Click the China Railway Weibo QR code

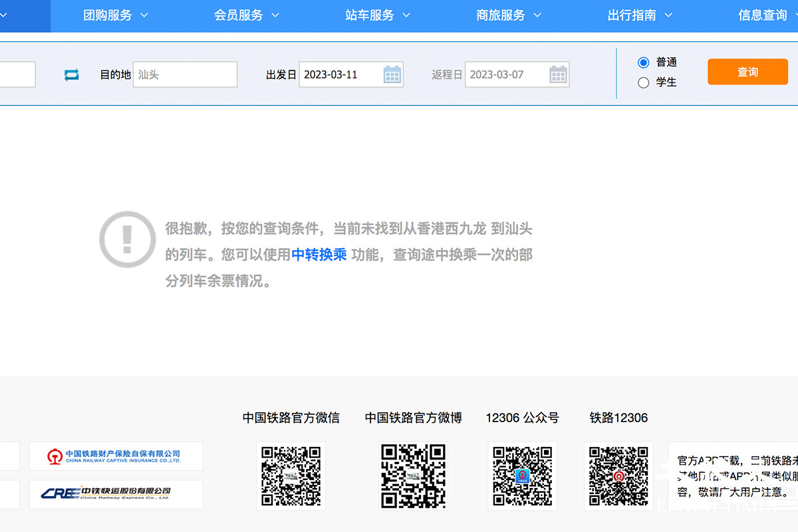(413, 475)
